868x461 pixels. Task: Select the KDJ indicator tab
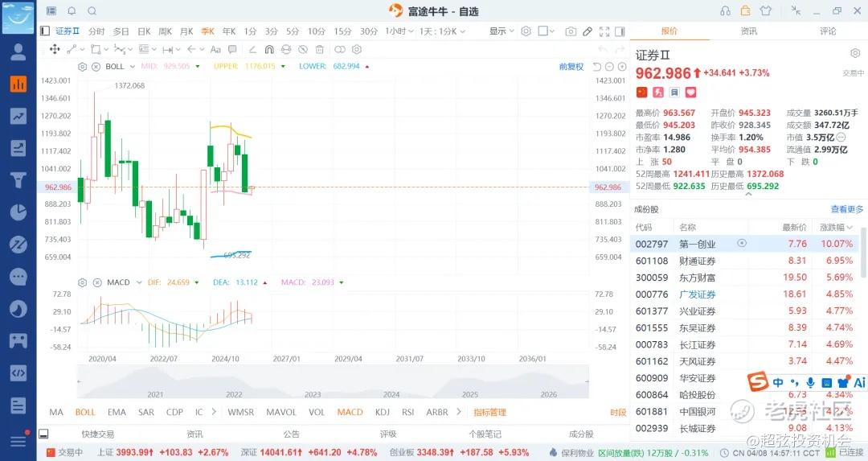pos(383,412)
